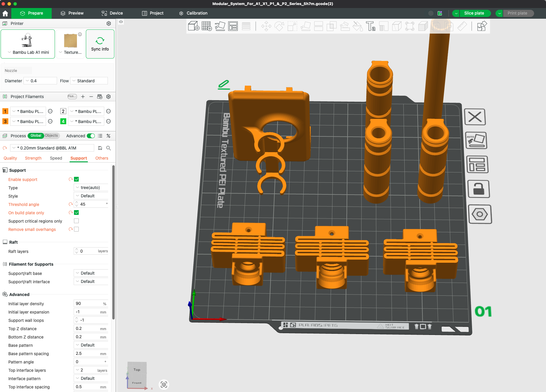Screen dimensions: 546x392
Task: Click filament 3 orange color swatch
Action: click(x=5, y=122)
